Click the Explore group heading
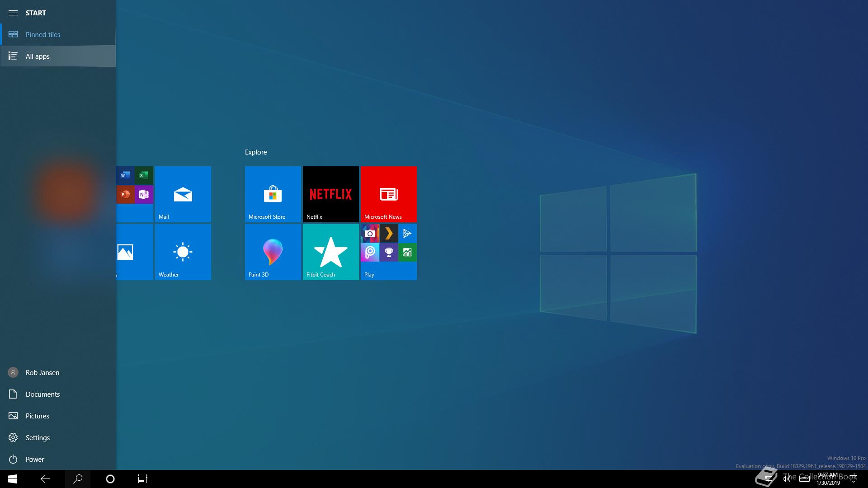This screenshot has height=488, width=868. pyautogui.click(x=256, y=152)
